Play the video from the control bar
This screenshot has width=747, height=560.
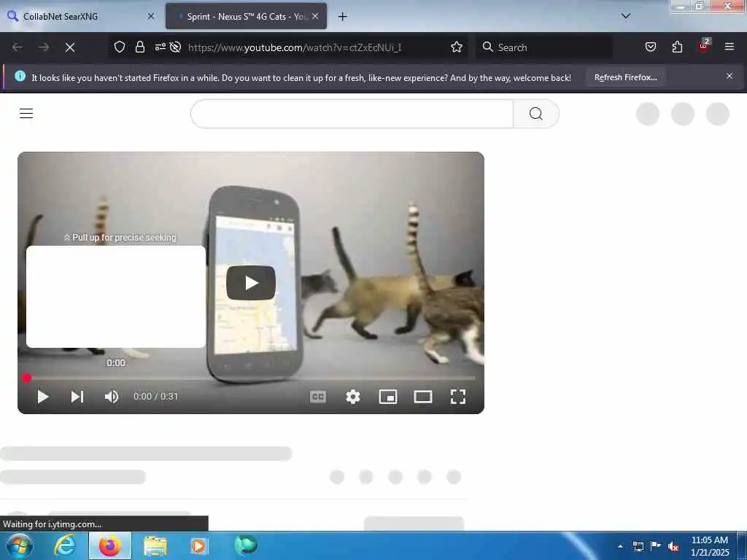(43, 397)
